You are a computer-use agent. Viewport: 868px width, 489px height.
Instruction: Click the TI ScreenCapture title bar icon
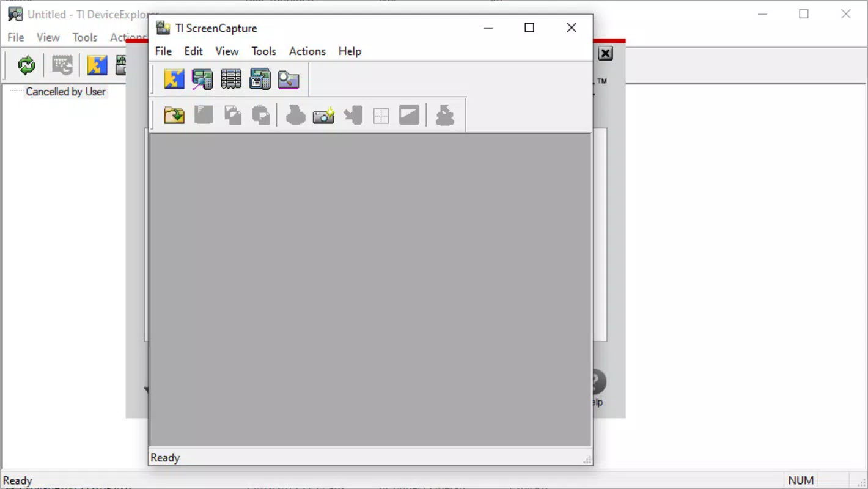click(x=163, y=28)
